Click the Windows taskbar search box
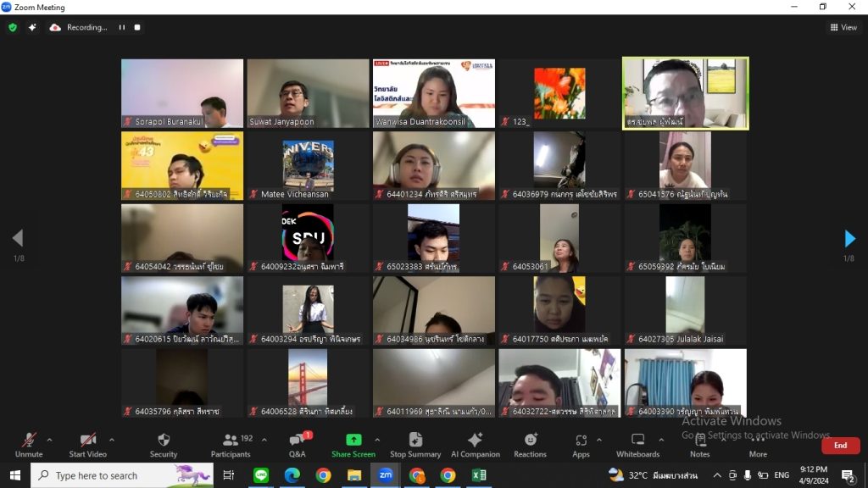 point(122,475)
